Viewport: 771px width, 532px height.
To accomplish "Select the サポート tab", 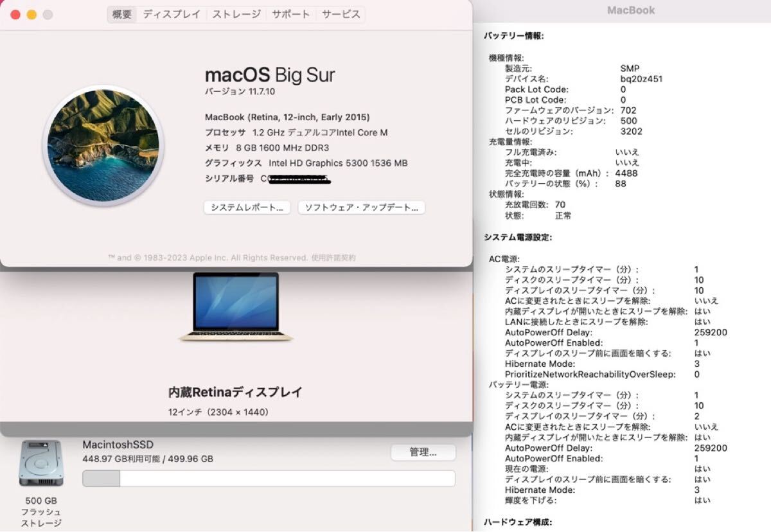I will [292, 14].
